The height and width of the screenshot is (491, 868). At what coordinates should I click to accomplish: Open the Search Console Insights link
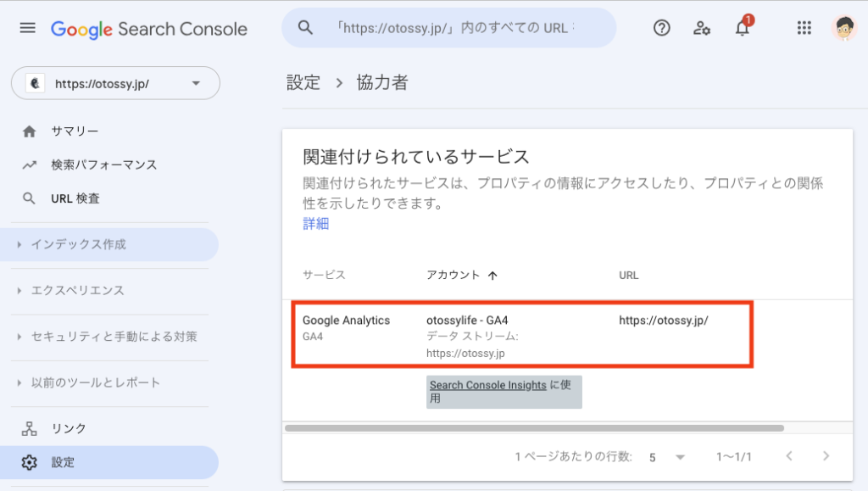click(487, 385)
